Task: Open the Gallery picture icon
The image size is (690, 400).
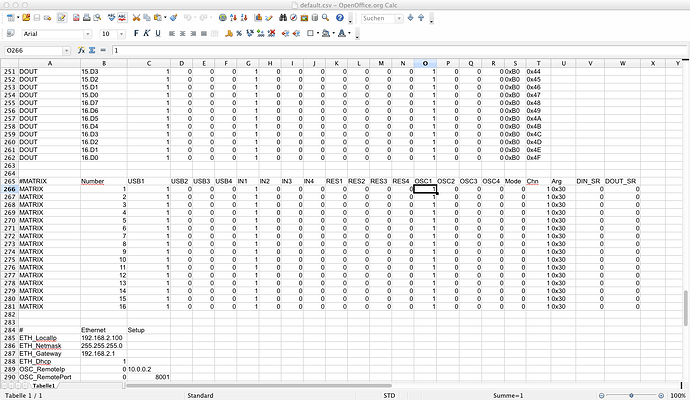Action: [x=304, y=18]
